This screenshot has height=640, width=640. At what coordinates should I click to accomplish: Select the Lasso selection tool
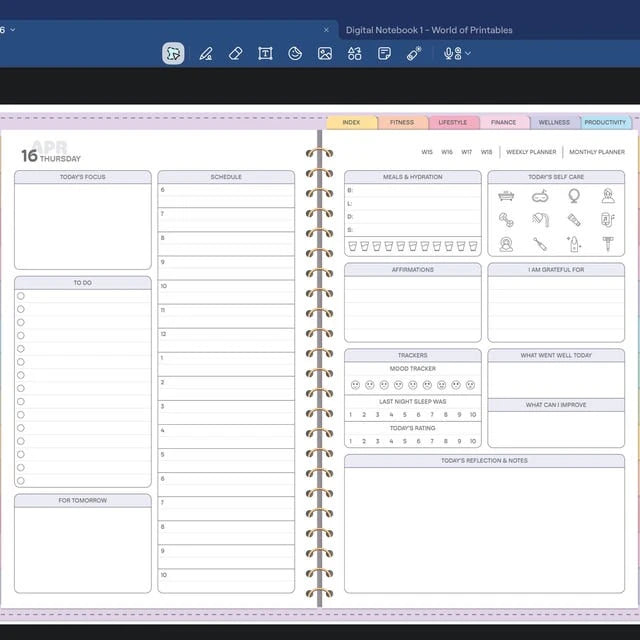(x=173, y=53)
